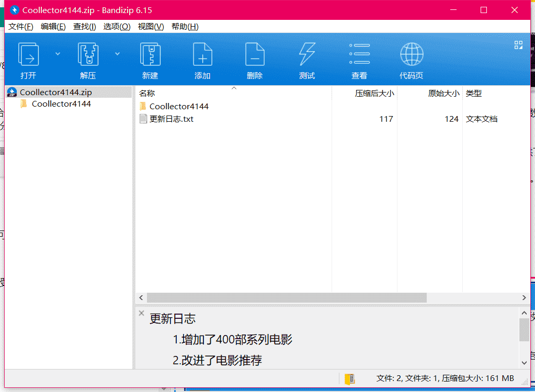Click the text document icon for 更新日志.txt
The height and width of the screenshot is (392, 535).
click(143, 119)
